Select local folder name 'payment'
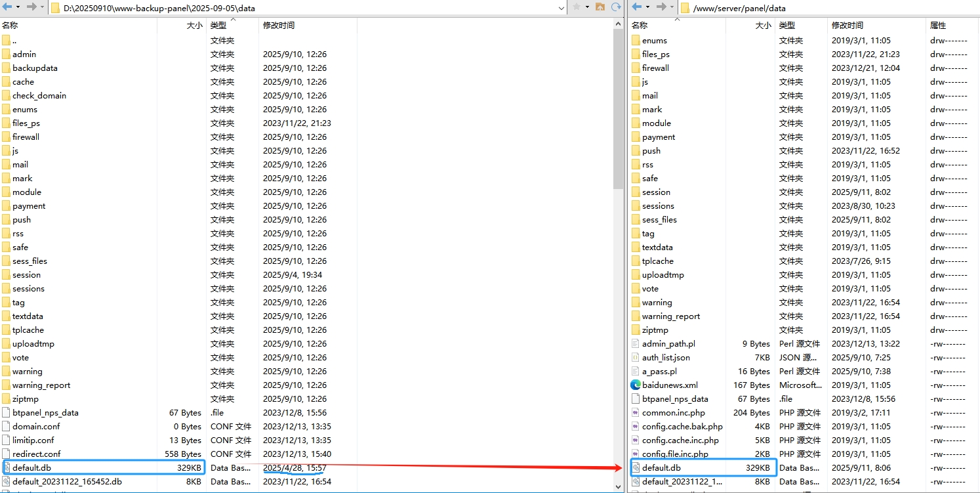 click(x=29, y=206)
